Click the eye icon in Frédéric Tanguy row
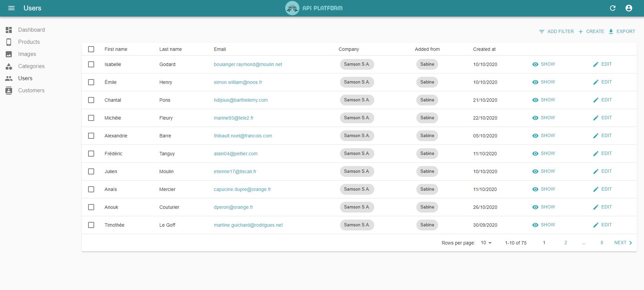 (x=535, y=154)
